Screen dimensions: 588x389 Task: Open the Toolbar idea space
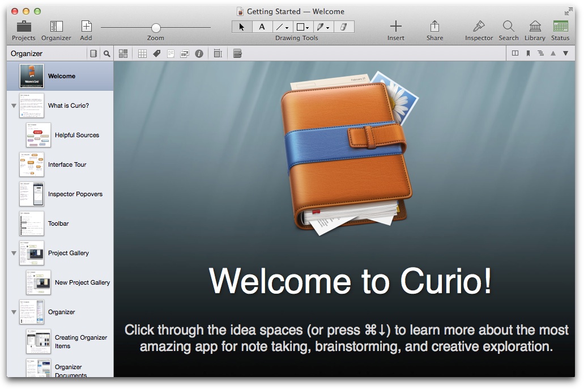click(x=60, y=224)
